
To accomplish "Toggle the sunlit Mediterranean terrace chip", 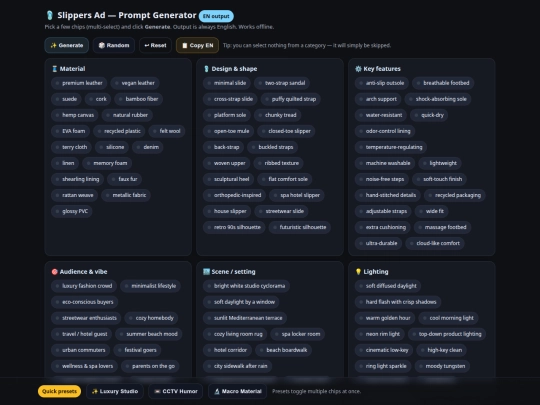I will [x=245, y=318].
